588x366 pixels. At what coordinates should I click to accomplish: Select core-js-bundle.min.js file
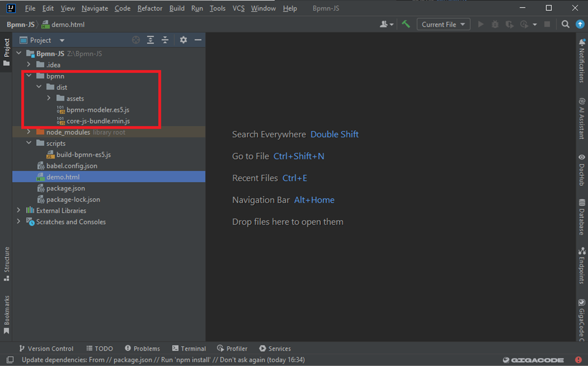(x=99, y=121)
